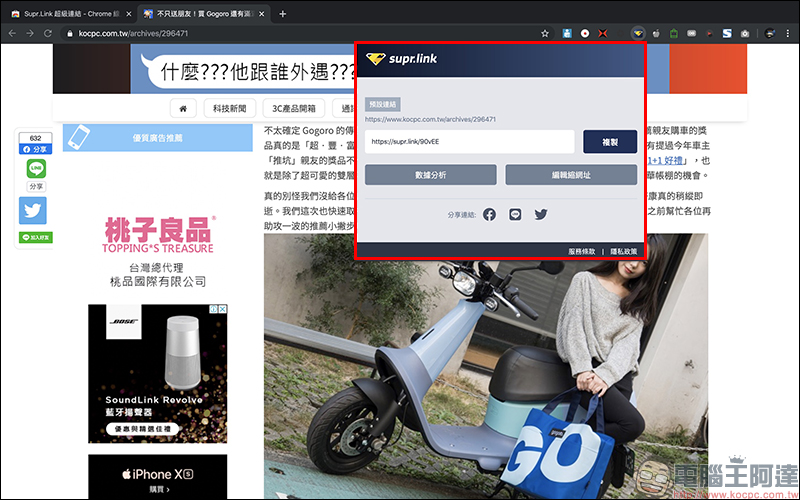Click the 編輯縮網址 button
Screen dimensions: 800x500
click(571, 175)
